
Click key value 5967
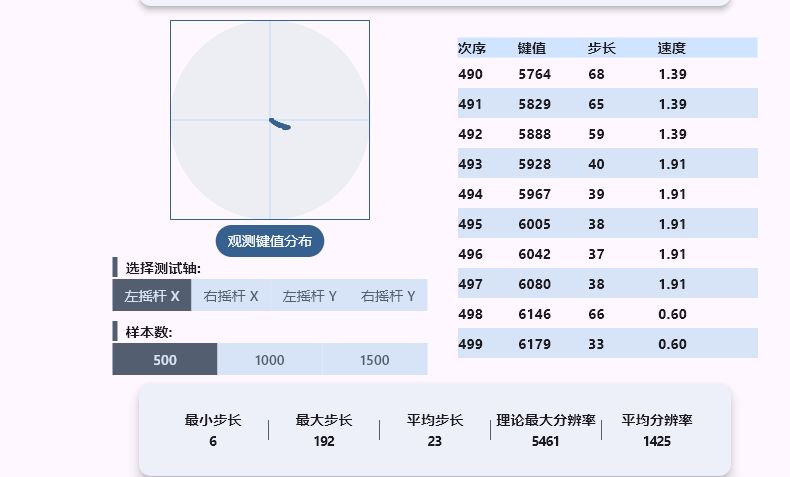(535, 194)
